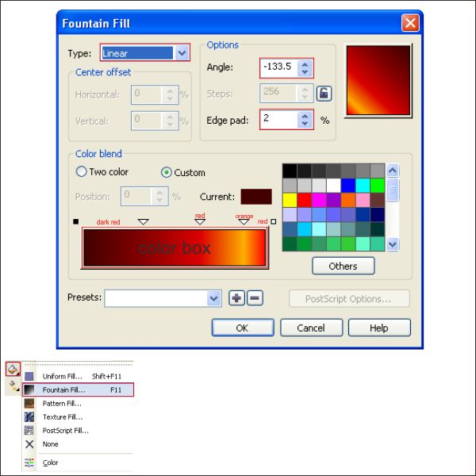Click the Fill tool bucket icon
Viewport: 476px width, 476px height.
point(13,369)
